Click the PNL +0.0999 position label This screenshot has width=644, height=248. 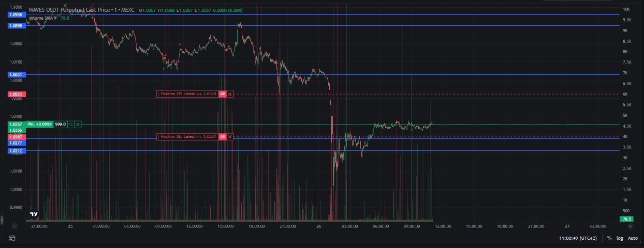click(39, 125)
